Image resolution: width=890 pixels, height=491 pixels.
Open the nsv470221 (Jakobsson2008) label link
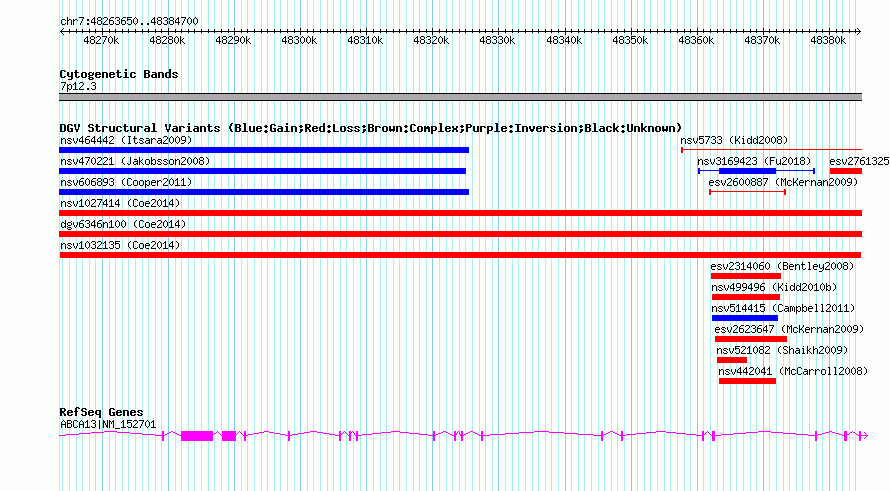(135, 161)
